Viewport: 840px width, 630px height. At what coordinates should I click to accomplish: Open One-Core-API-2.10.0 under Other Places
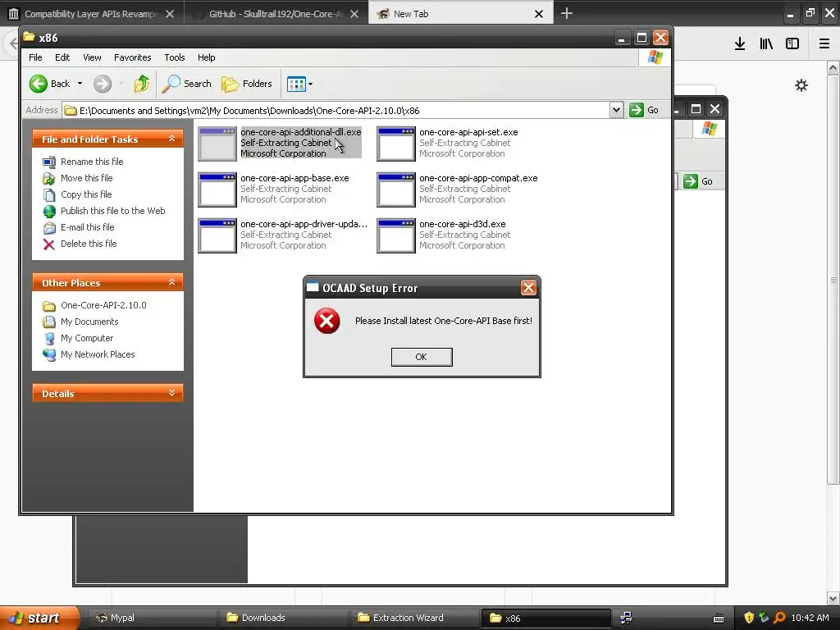click(x=103, y=305)
